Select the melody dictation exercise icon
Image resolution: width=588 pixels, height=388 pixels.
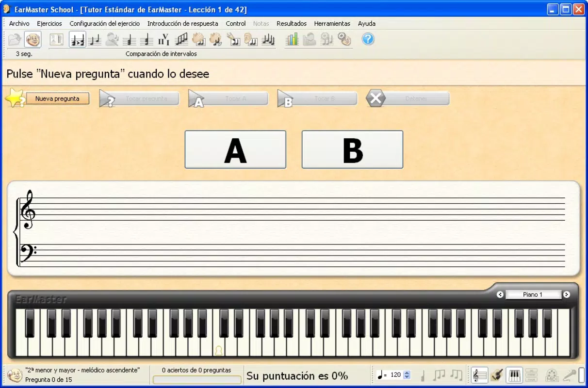pos(268,39)
